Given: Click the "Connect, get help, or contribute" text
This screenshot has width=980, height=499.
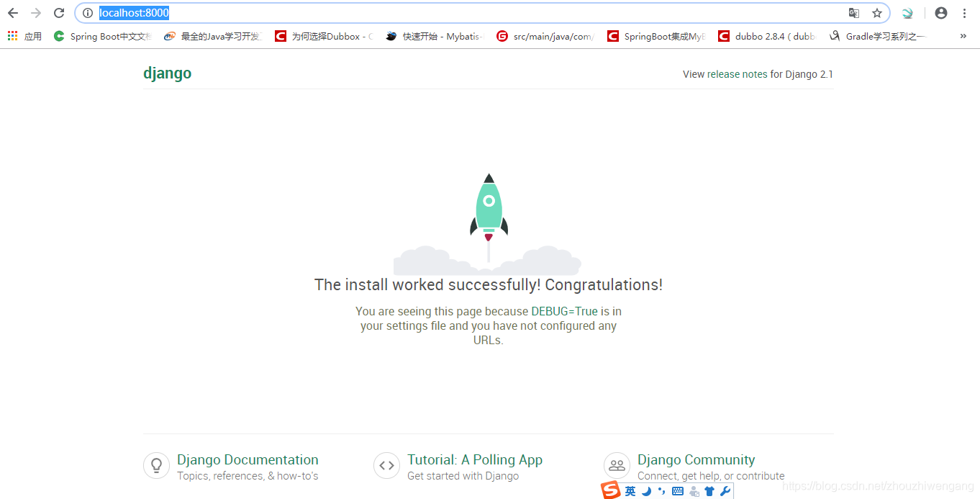Looking at the screenshot, I should point(711,476).
